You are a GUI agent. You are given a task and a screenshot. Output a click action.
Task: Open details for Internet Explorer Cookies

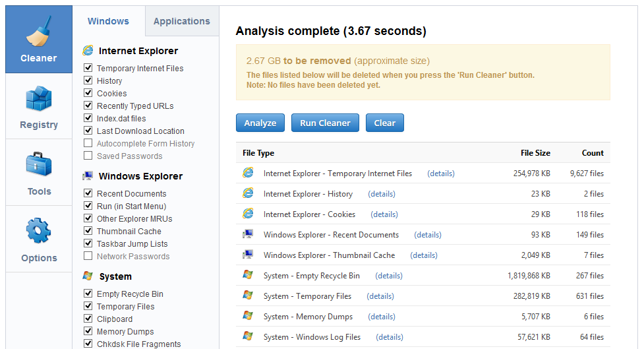(384, 214)
